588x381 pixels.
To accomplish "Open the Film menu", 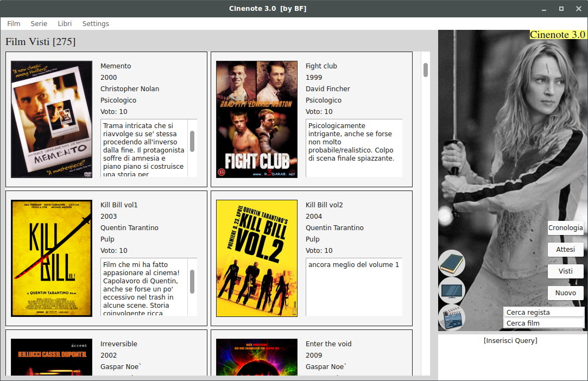I will [x=14, y=24].
